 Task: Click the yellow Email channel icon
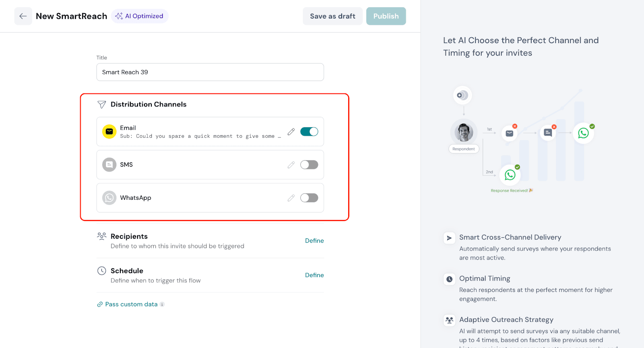point(109,132)
